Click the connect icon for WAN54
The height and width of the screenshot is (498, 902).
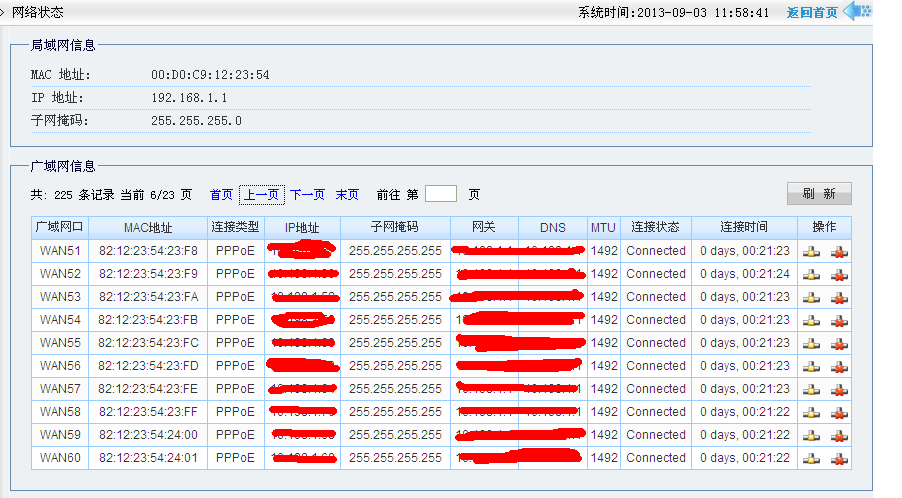pyautogui.click(x=812, y=320)
